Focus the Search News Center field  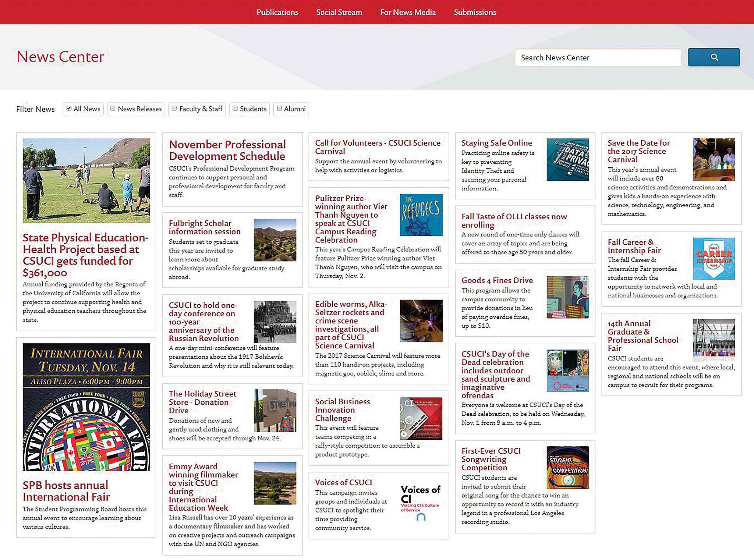point(598,57)
